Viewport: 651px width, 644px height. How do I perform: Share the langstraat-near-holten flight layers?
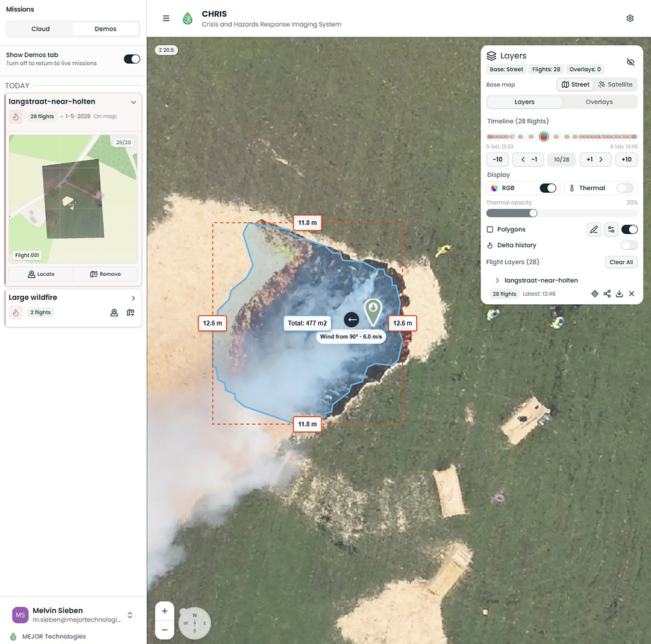click(607, 294)
